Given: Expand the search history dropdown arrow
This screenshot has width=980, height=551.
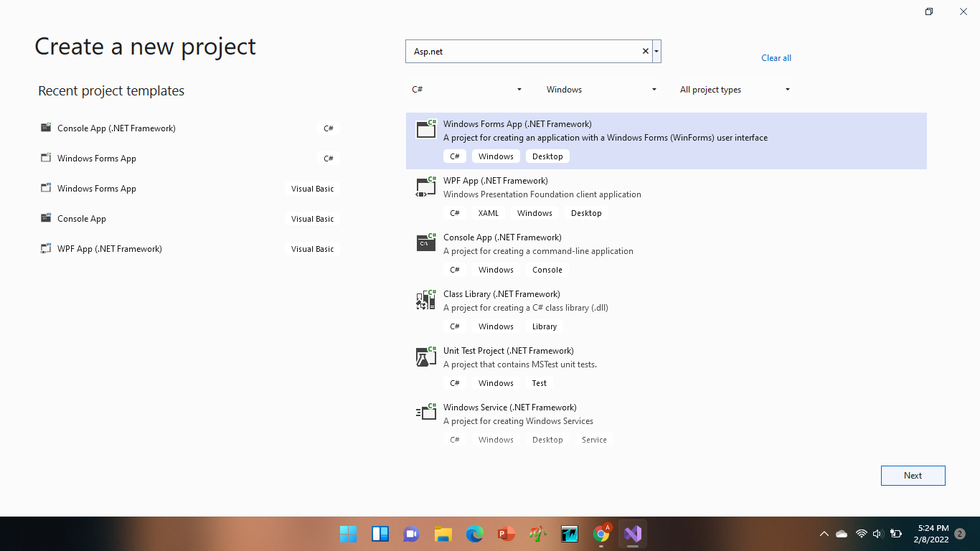Looking at the screenshot, I should (x=656, y=51).
